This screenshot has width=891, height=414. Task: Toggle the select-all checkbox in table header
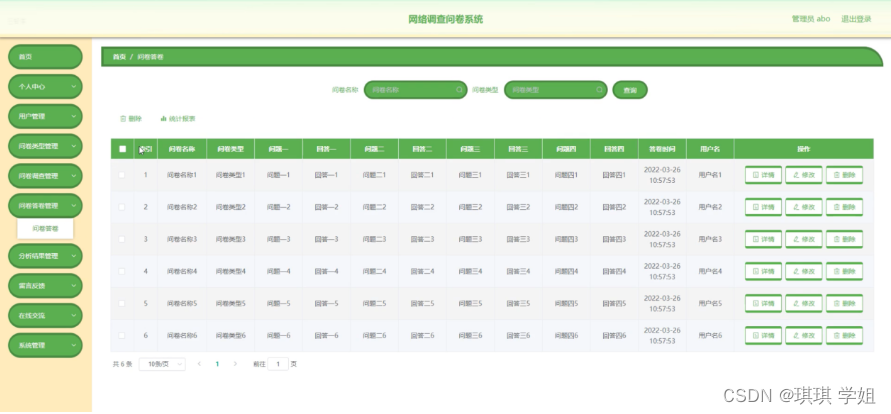pos(122,149)
